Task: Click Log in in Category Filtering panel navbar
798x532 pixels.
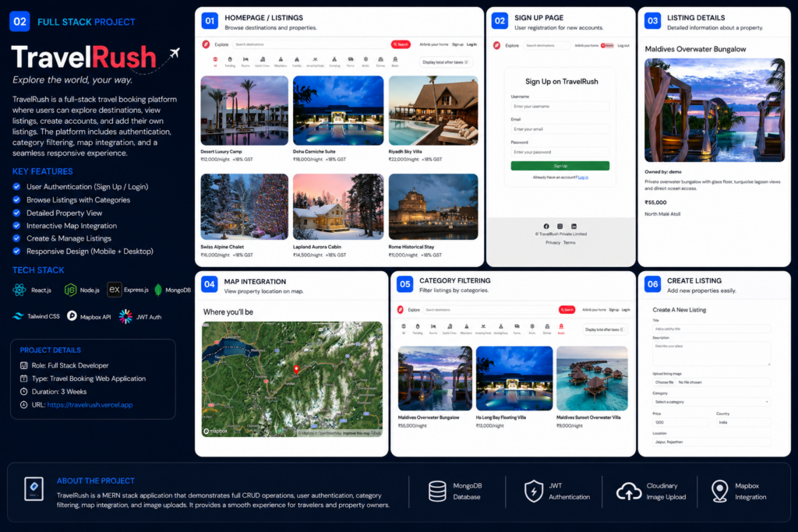Action: 626,310
